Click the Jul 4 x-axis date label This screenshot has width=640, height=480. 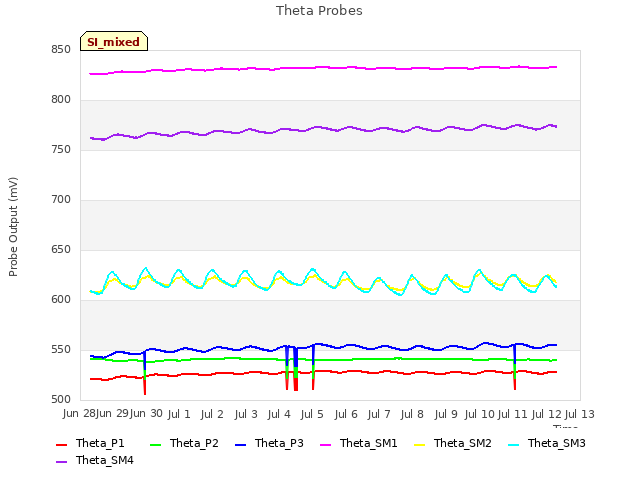[x=279, y=414]
